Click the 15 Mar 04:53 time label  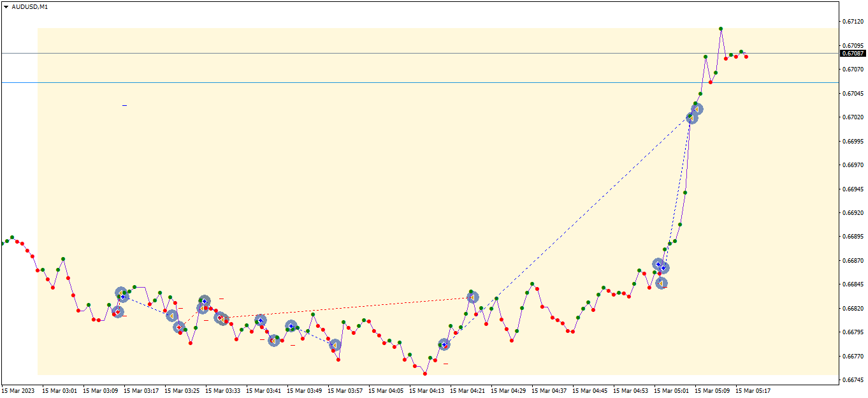[630, 390]
